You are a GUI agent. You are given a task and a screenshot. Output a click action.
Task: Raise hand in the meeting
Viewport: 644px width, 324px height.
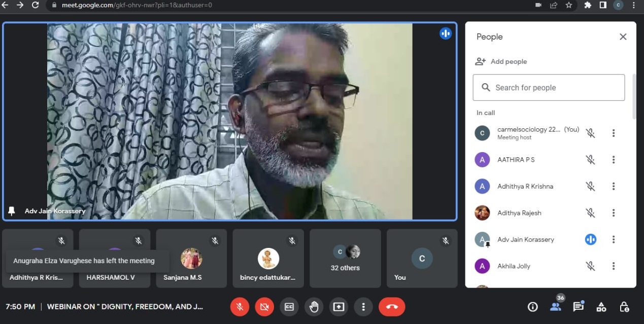click(x=314, y=307)
